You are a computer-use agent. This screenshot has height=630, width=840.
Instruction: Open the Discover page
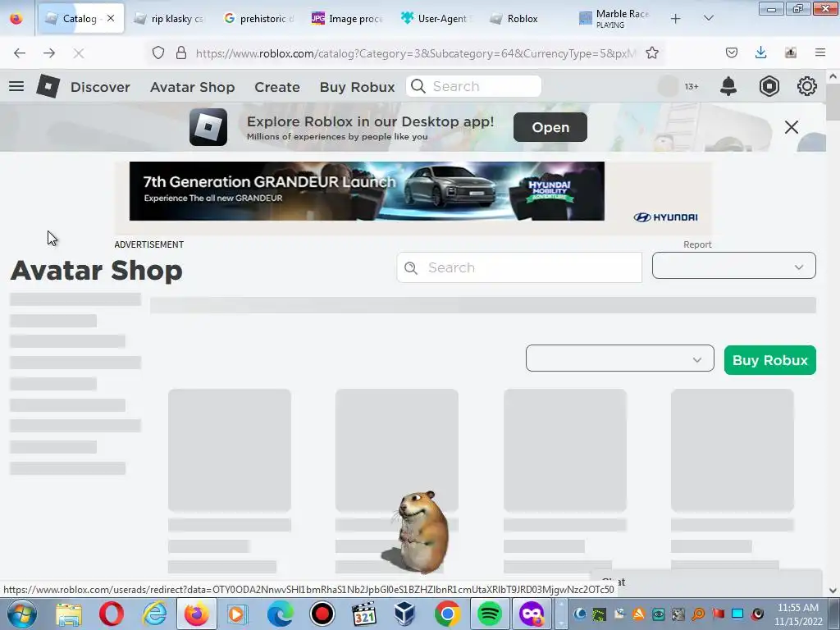point(100,87)
